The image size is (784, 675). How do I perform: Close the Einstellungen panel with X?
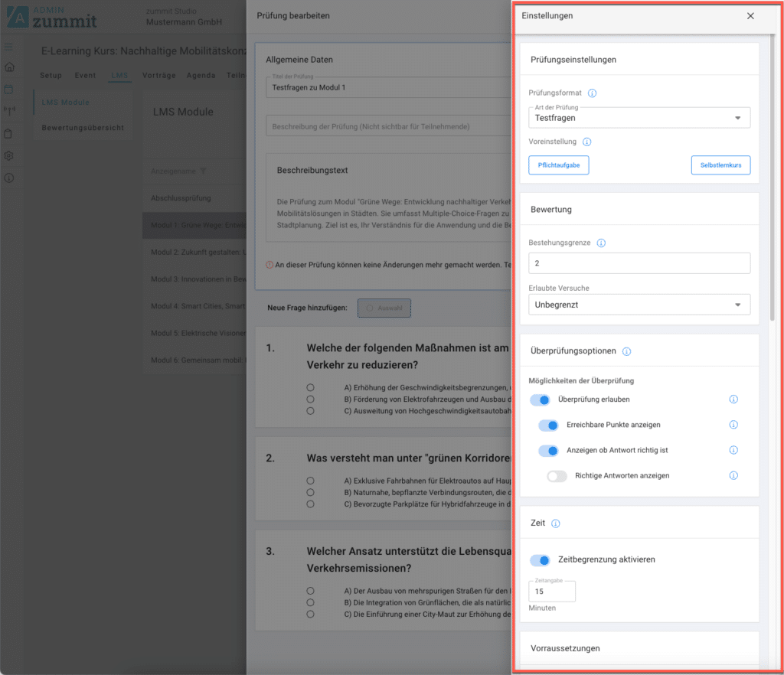750,16
